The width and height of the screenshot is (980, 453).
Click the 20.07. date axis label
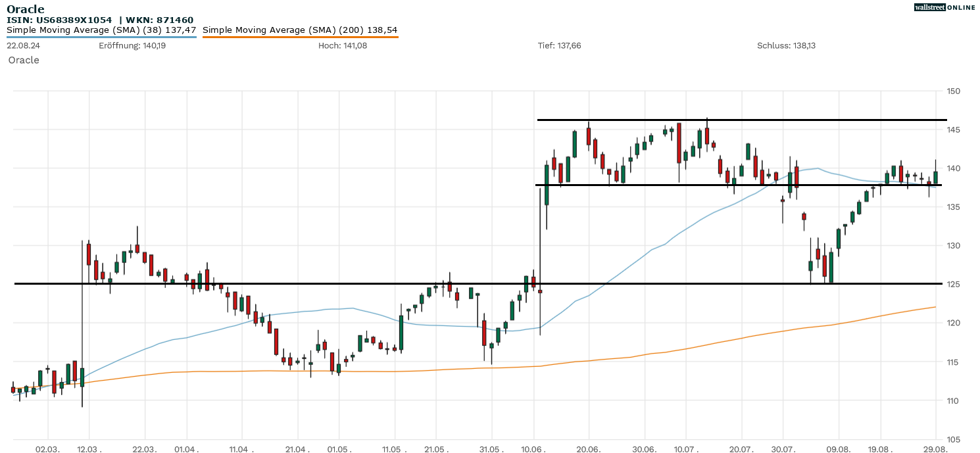[741, 448]
